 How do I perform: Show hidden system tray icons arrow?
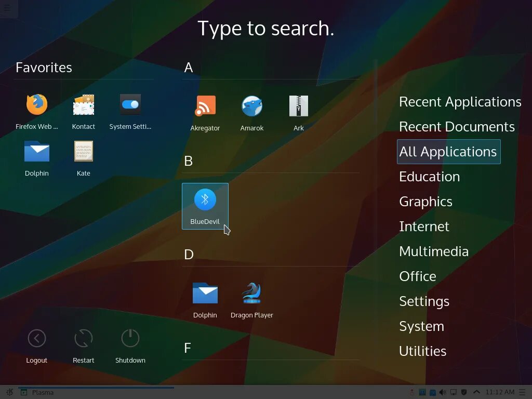[476, 392]
